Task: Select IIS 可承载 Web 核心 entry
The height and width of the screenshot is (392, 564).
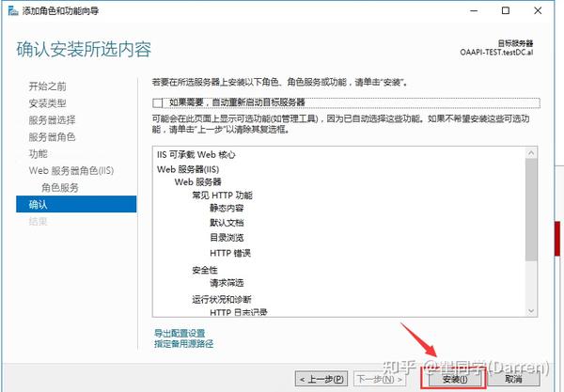Action: tap(196, 155)
